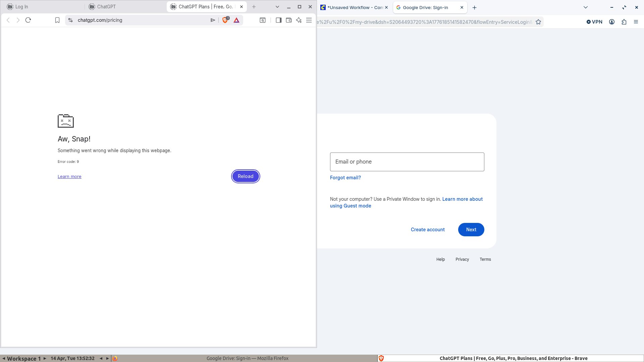
Task: Expand the Brave tab search dropdown
Action: pyautogui.click(x=277, y=7)
